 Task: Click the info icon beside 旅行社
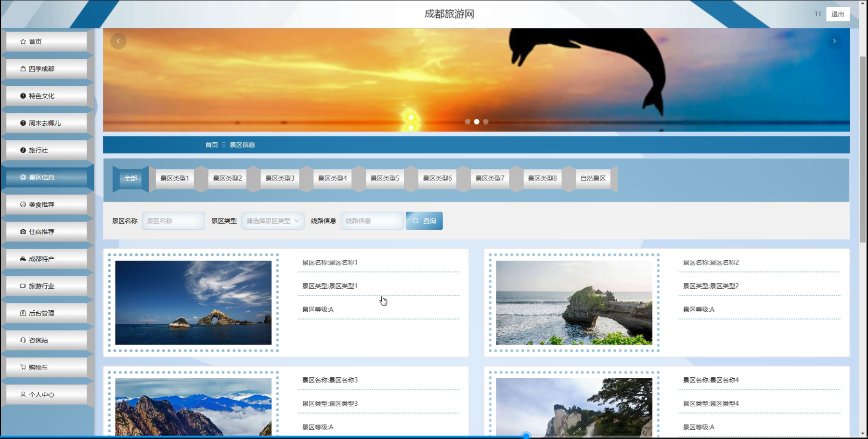pos(23,150)
